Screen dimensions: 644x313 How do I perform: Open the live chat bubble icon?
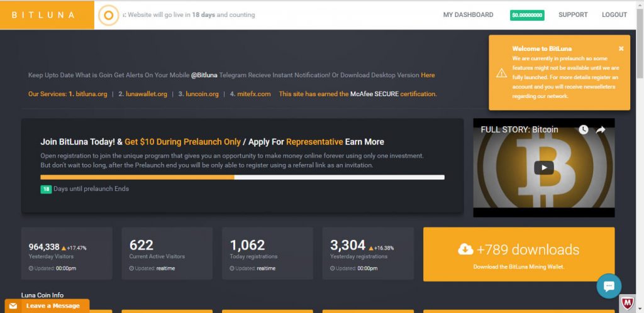[608, 286]
